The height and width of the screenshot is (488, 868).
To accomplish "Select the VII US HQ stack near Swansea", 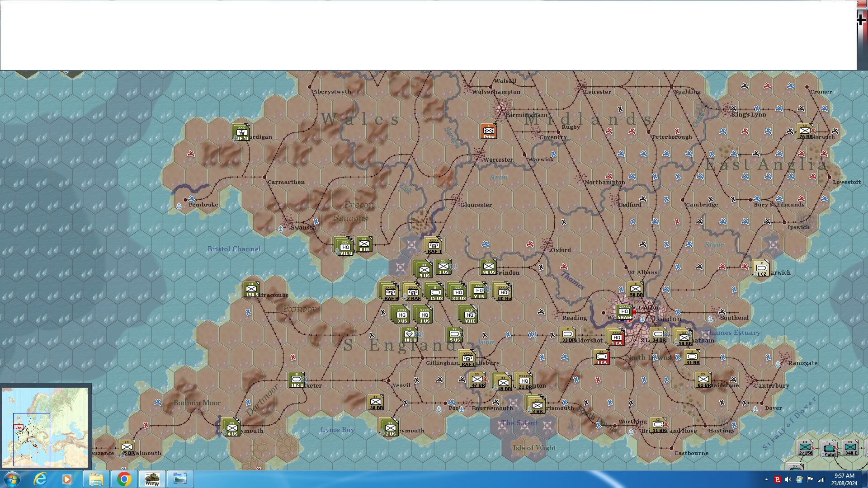I will point(345,247).
